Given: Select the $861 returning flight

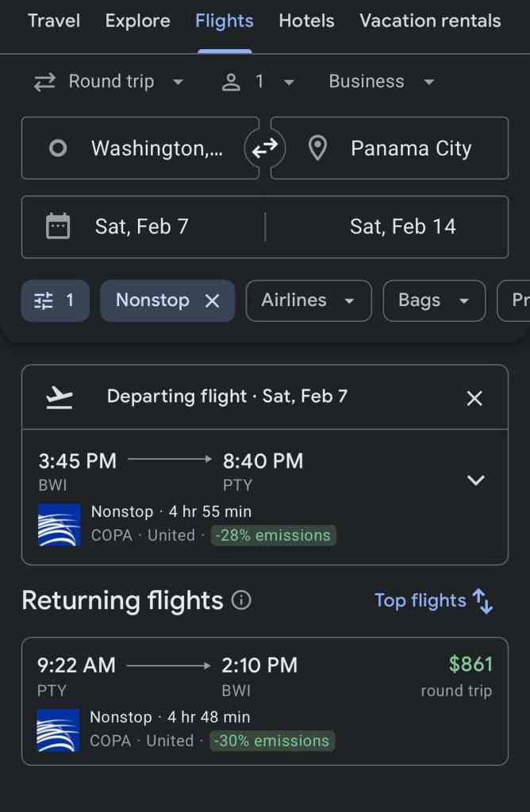Looking at the screenshot, I should tap(264, 700).
